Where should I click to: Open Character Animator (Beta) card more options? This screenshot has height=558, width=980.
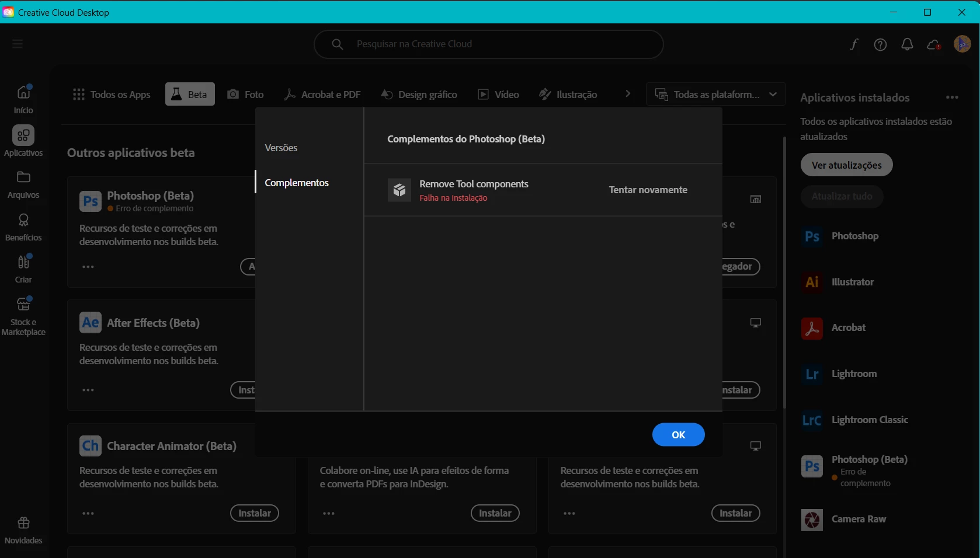point(88,514)
